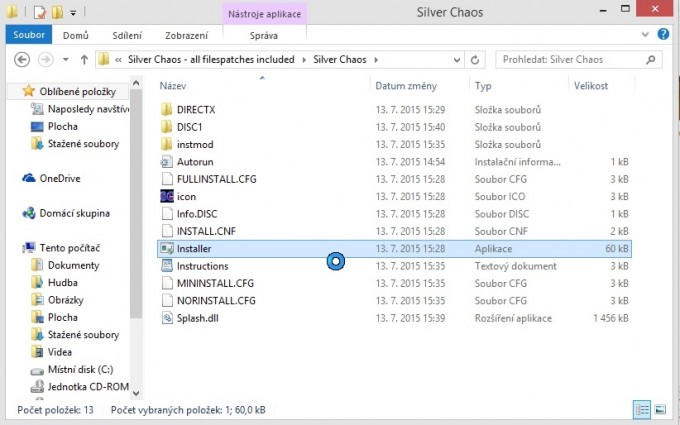The width and height of the screenshot is (680, 425).
Task: Expand the breadcrumb overflow double chevron
Action: tap(118, 60)
